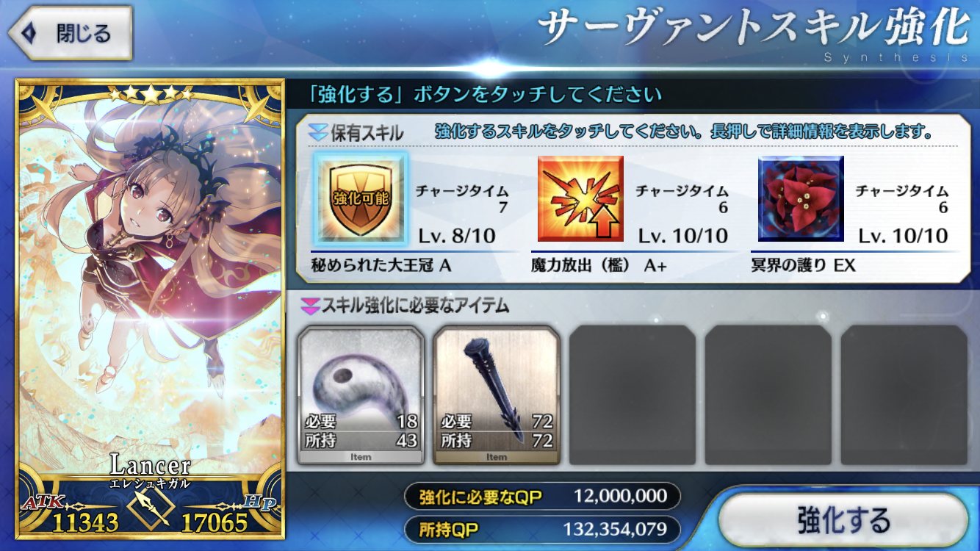Click the 閉じる close button
The image size is (980, 551).
coord(70,33)
